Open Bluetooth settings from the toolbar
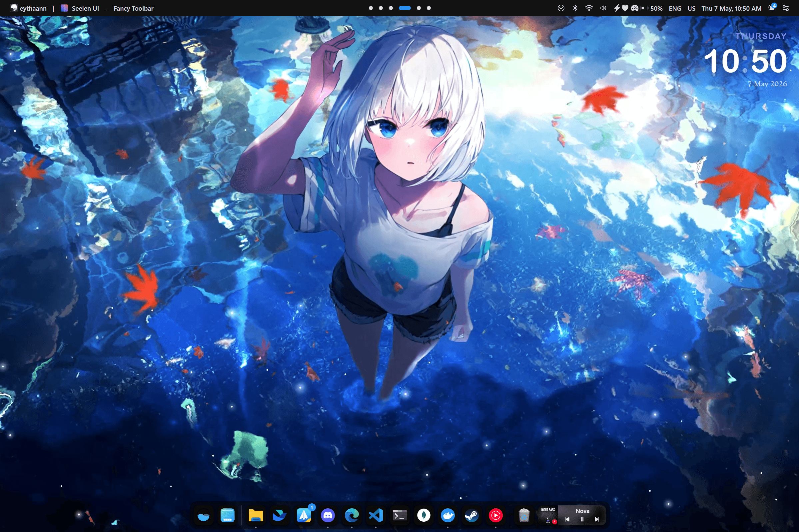799x532 pixels. tap(575, 8)
